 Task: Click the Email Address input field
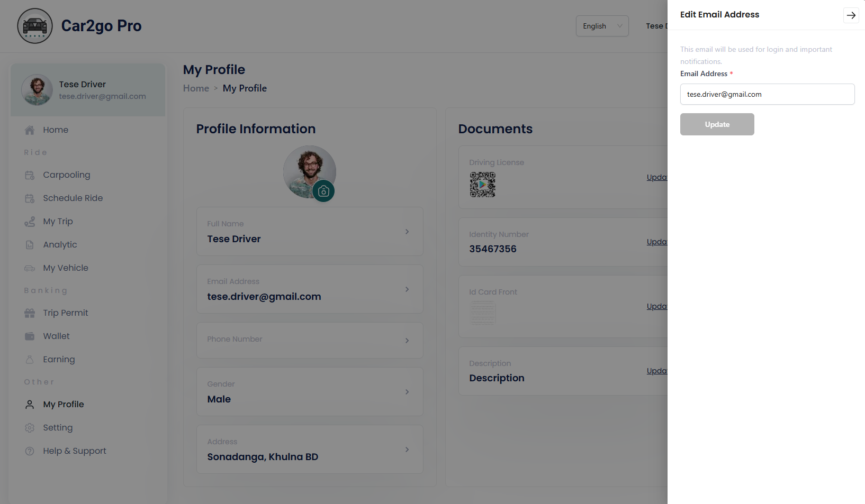click(768, 94)
